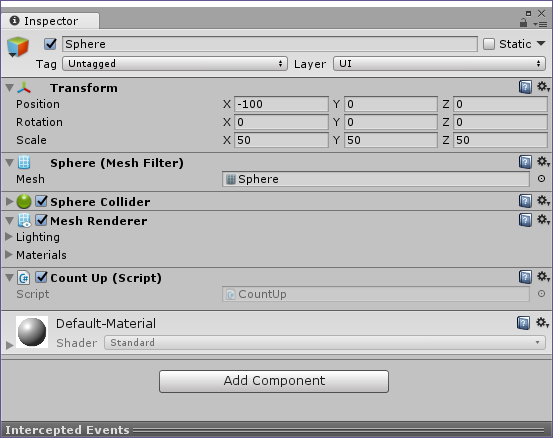This screenshot has width=553, height=438.
Task: Disable the Sphere Collider component checkbox
Action: (42, 201)
